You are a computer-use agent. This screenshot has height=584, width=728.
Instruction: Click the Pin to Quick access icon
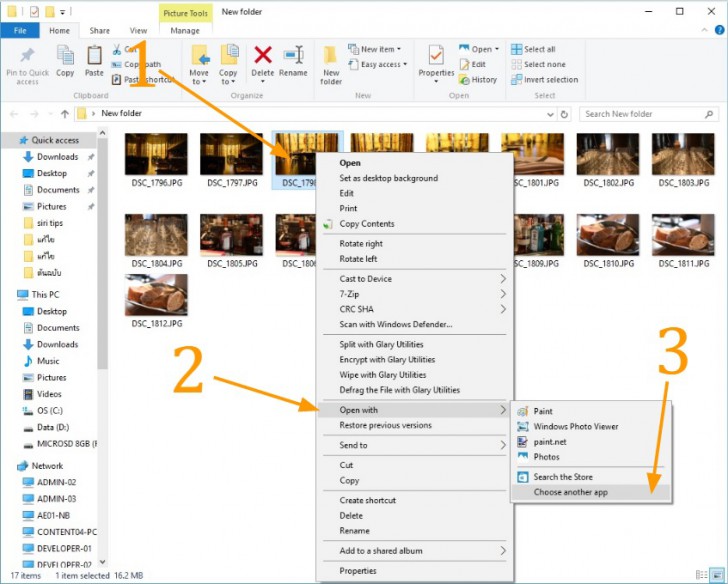(27, 55)
